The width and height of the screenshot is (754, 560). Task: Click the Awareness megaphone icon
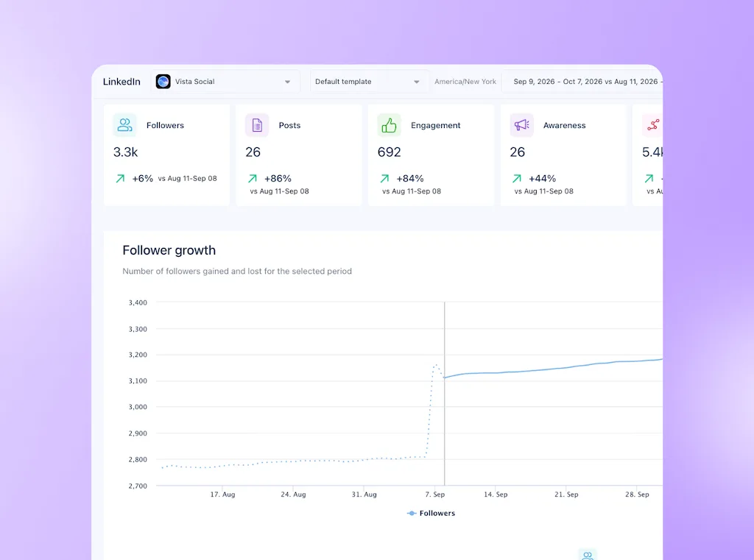tap(522, 125)
